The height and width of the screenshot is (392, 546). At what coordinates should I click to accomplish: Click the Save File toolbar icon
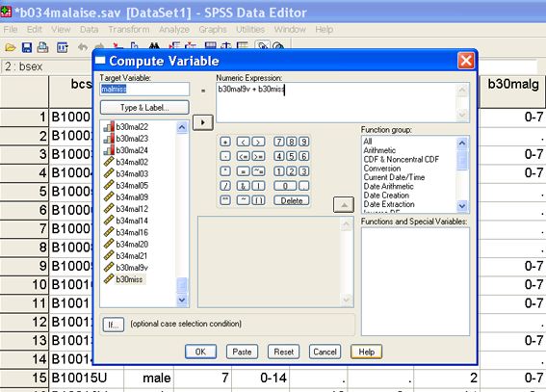(27, 47)
